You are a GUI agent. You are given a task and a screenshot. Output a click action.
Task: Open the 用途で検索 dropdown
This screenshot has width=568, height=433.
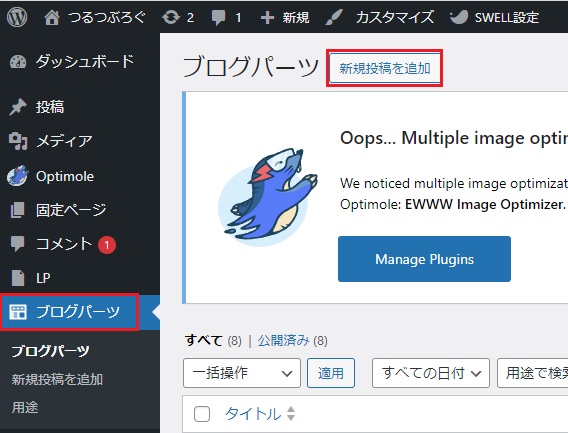point(532,373)
